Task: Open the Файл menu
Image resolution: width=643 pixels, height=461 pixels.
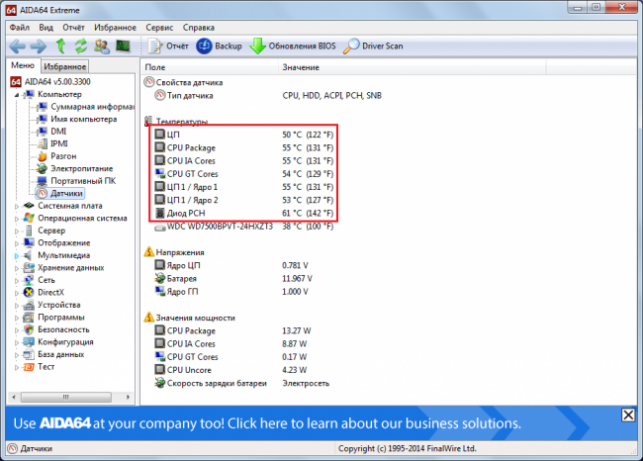Action: [x=19, y=27]
